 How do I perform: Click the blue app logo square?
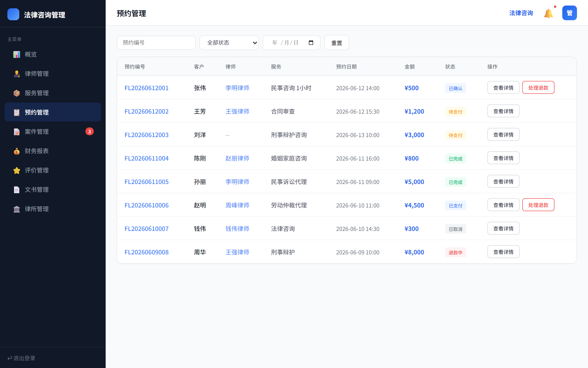pos(13,14)
